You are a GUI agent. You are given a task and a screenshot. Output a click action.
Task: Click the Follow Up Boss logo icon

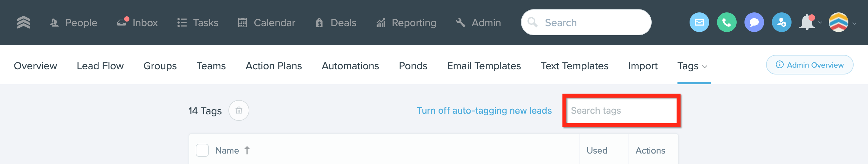click(x=24, y=23)
